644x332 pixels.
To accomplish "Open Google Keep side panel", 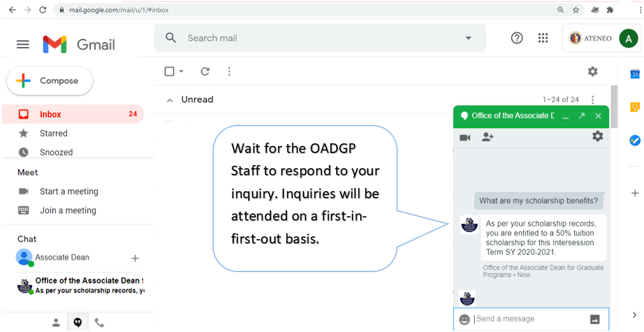I will point(635,108).
